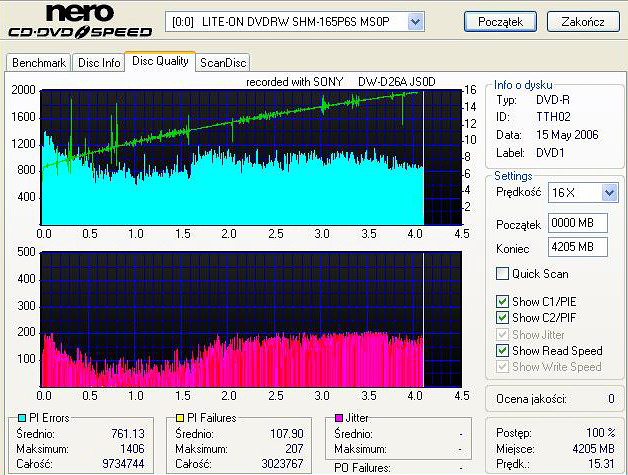
Task: Click the Miejsce 4205 MB position value
Action: [593, 449]
